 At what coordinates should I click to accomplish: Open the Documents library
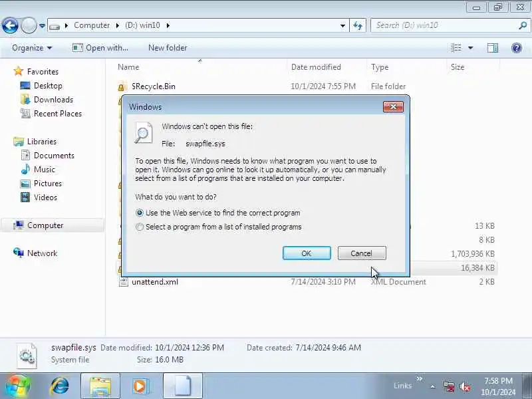click(x=54, y=156)
